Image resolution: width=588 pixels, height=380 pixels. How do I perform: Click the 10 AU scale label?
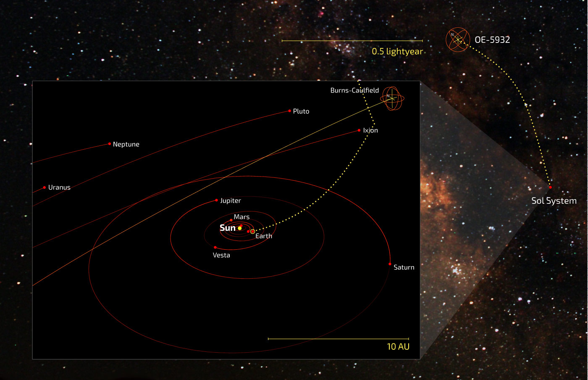(x=398, y=346)
